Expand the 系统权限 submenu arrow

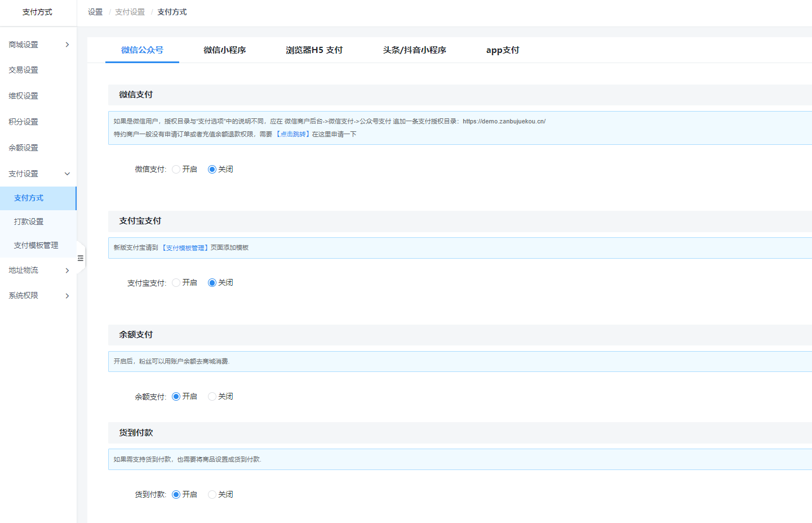tap(67, 296)
